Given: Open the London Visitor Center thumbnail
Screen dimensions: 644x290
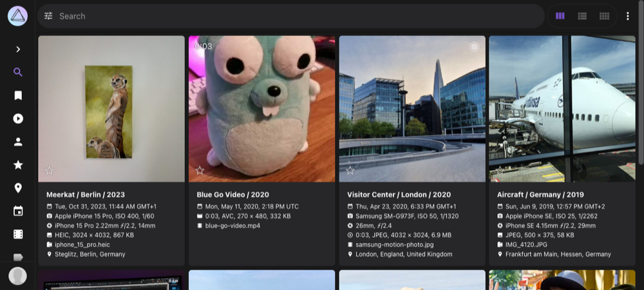Looking at the screenshot, I should pyautogui.click(x=412, y=109).
